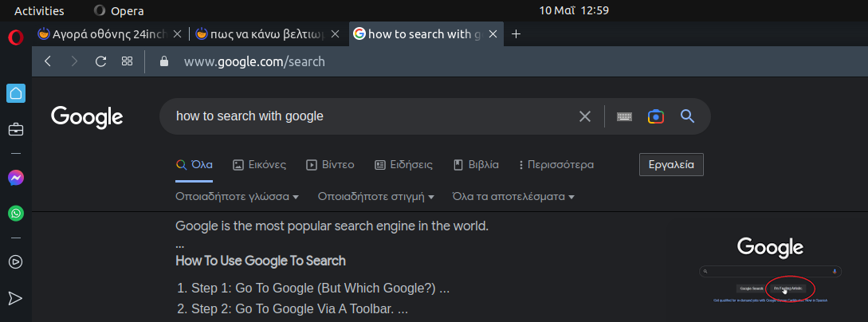Clear the Google search box text

pos(585,116)
